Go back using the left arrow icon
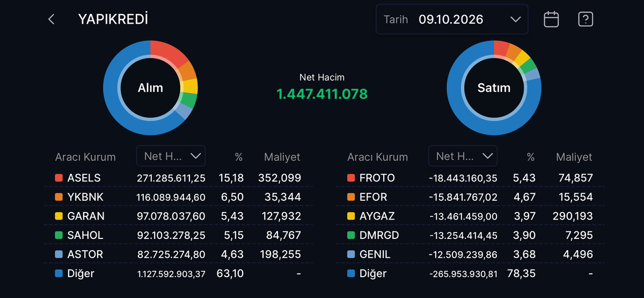This screenshot has width=644, height=298. tap(52, 19)
